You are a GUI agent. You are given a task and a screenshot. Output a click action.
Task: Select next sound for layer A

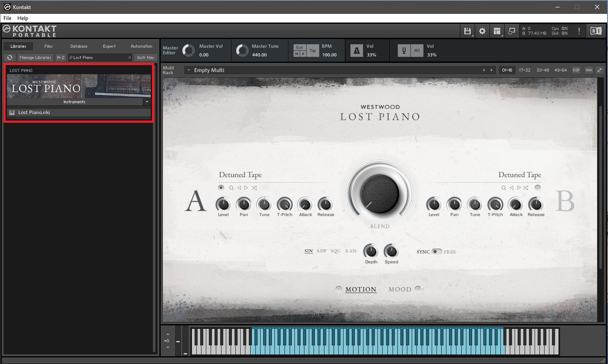pyautogui.click(x=246, y=188)
